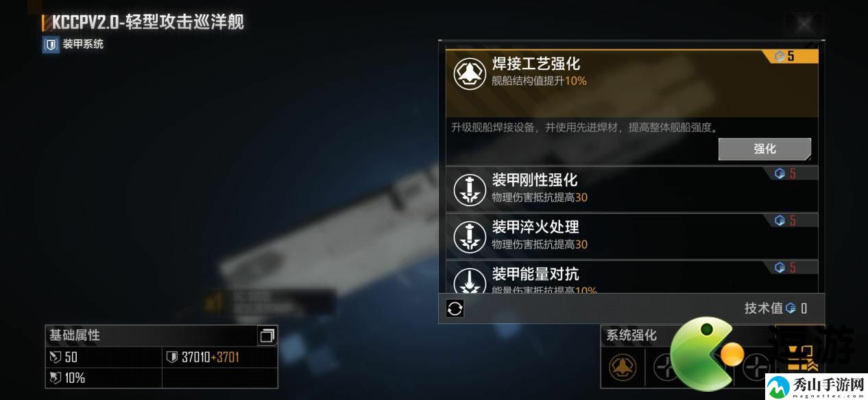Click the reset refresh arrows icon

pyautogui.click(x=455, y=308)
